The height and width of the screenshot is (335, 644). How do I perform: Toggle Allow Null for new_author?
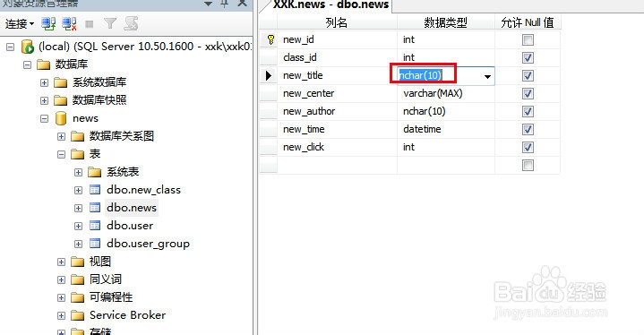[x=528, y=112]
